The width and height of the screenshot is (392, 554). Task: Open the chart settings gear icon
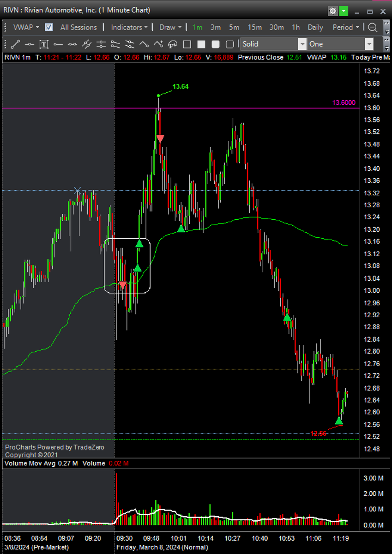pos(332,11)
